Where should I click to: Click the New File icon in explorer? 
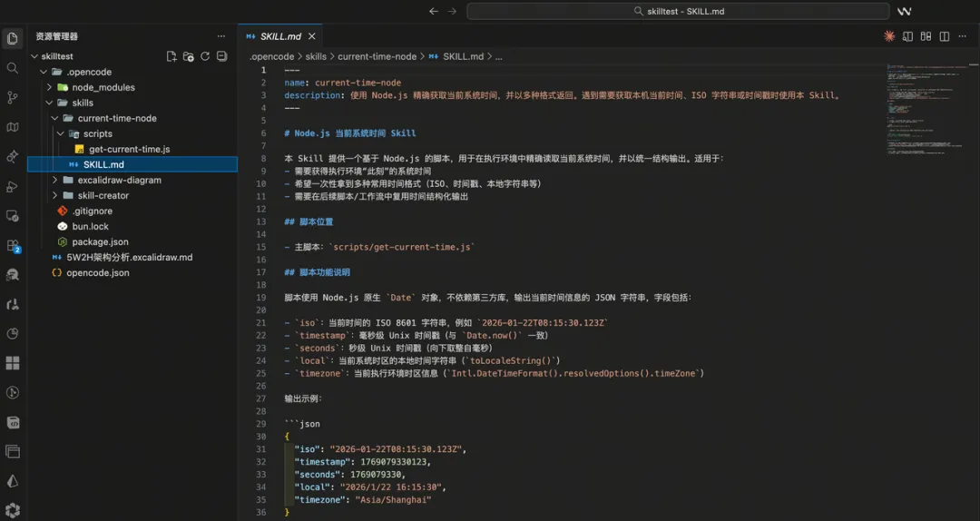tap(171, 56)
